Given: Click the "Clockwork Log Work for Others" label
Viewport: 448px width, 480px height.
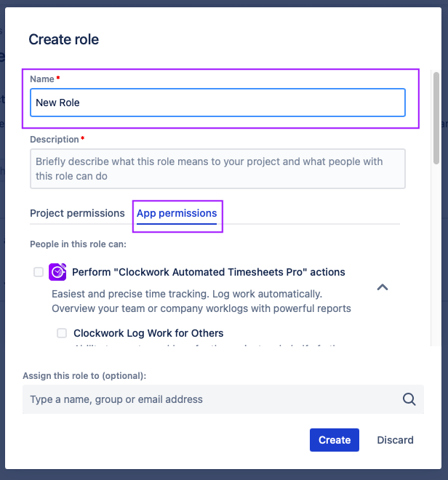Looking at the screenshot, I should point(148,333).
